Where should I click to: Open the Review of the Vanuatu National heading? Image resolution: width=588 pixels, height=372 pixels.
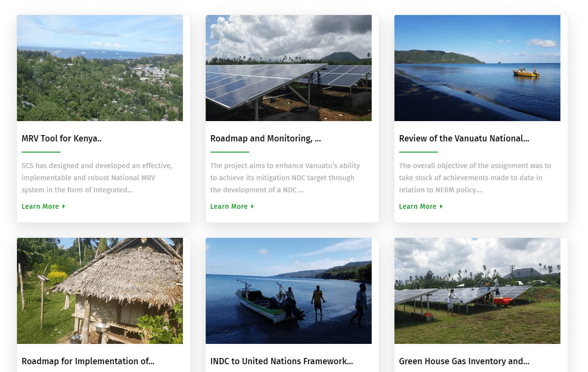click(464, 139)
